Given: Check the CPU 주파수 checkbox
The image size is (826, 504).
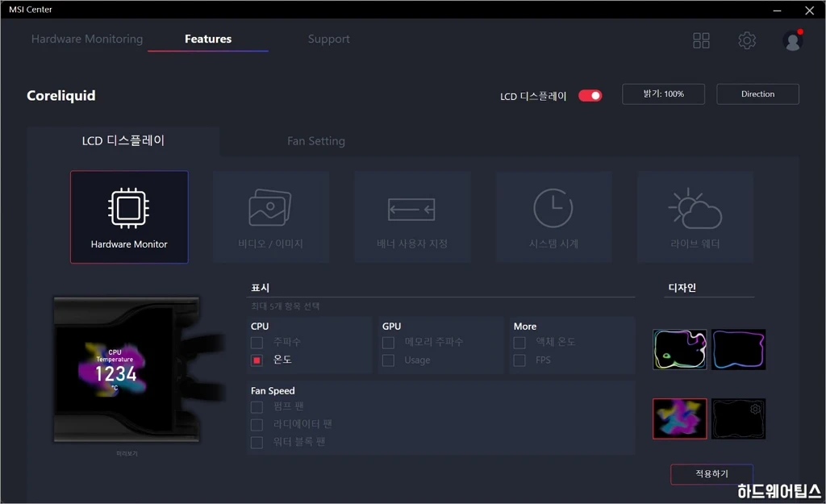Looking at the screenshot, I should (257, 343).
